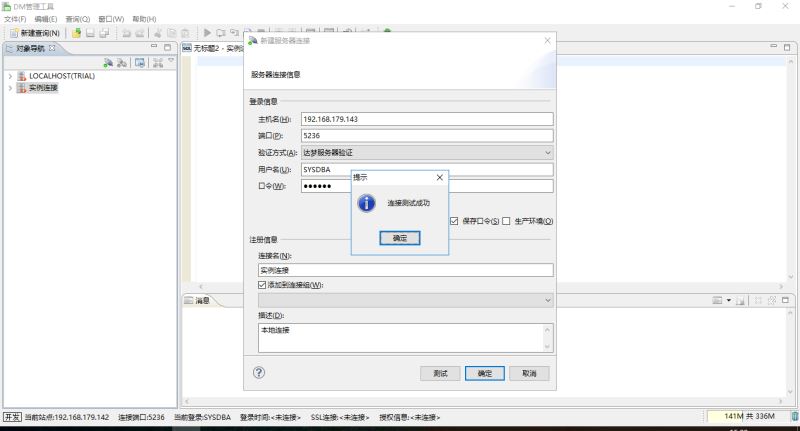Image resolution: width=800 pixels, height=431 pixels.
Task: Click the LOCALHOST(TRIAL) server icon
Action: [x=21, y=76]
